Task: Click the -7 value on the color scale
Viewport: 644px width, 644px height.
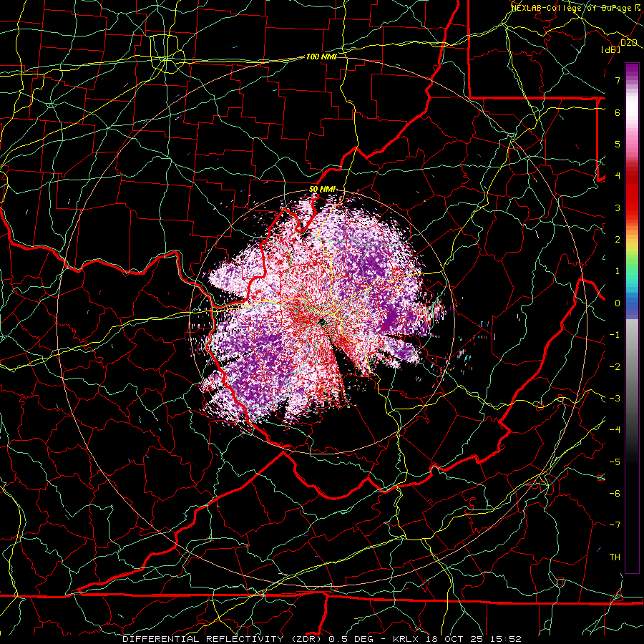Action: [x=615, y=525]
